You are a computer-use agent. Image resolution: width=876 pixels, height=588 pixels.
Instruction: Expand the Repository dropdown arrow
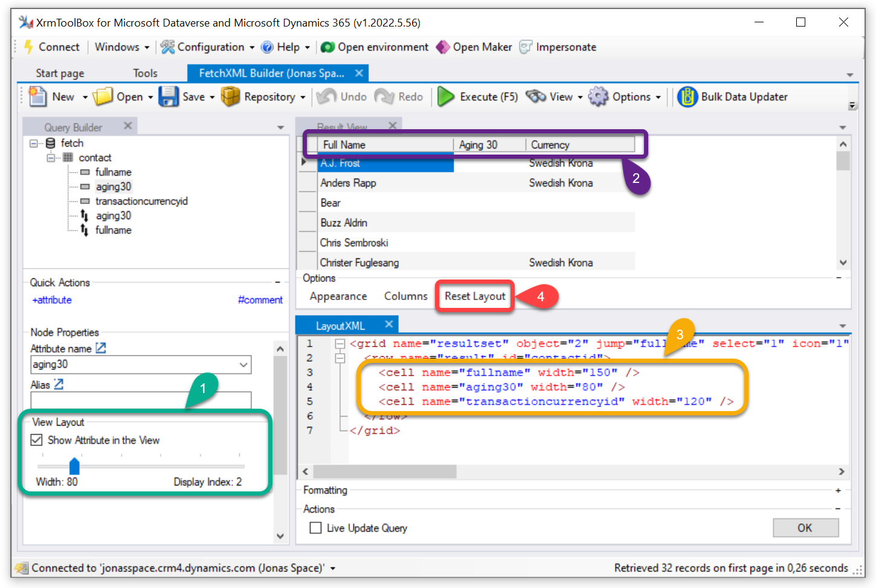(303, 97)
